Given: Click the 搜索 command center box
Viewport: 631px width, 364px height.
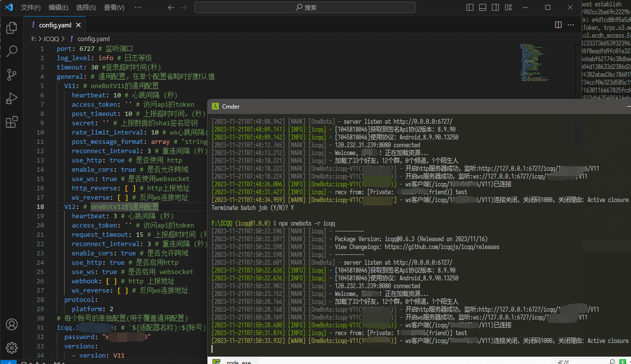Looking at the screenshot, I should tap(305, 7).
